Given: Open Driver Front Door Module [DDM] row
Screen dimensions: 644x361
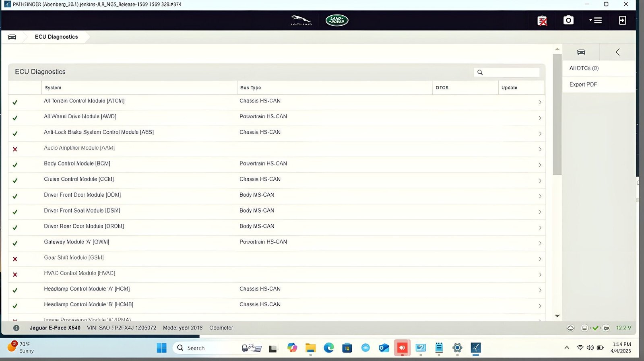Looking at the screenshot, I should (277, 196).
